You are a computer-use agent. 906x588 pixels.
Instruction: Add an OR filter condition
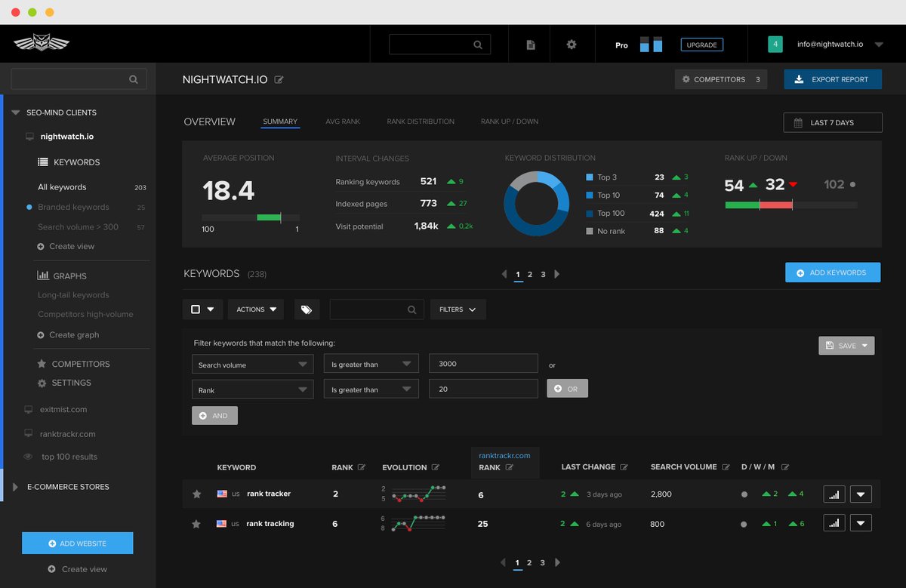click(567, 389)
